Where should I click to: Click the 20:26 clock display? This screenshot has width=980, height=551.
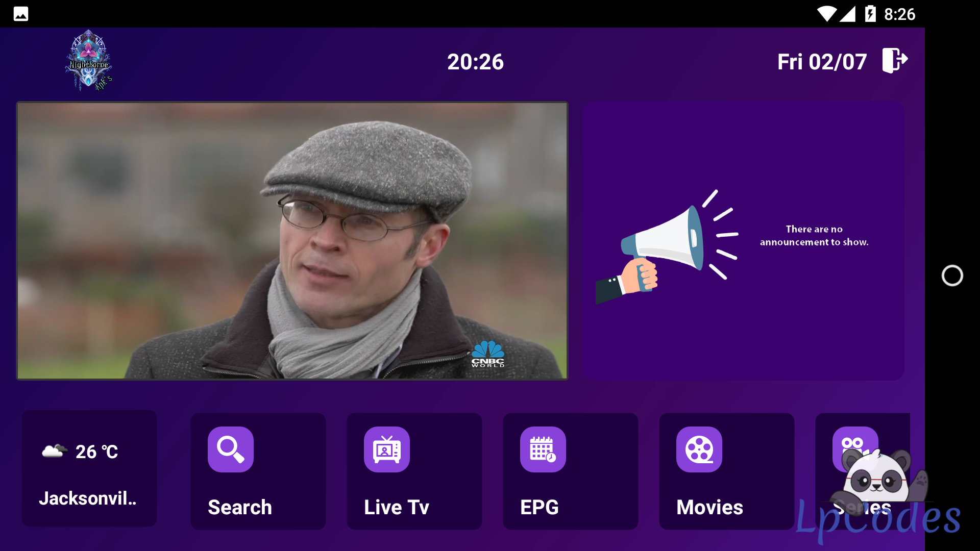point(475,62)
